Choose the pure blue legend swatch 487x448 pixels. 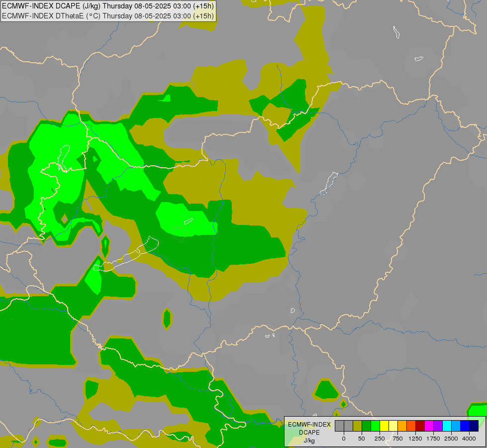(465, 426)
